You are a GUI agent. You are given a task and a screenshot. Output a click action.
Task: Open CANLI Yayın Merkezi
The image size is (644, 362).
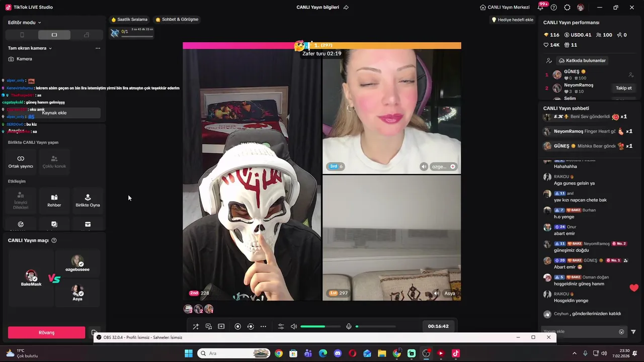coord(505,8)
